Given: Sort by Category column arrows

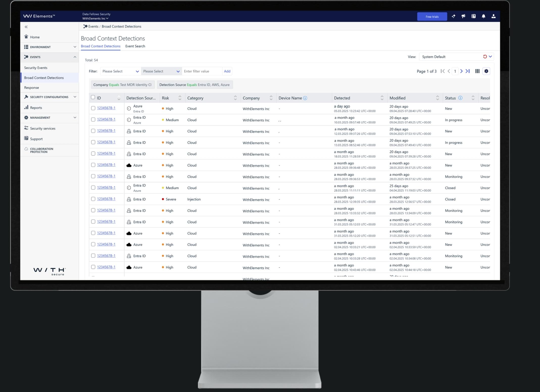Looking at the screenshot, I should point(235,98).
